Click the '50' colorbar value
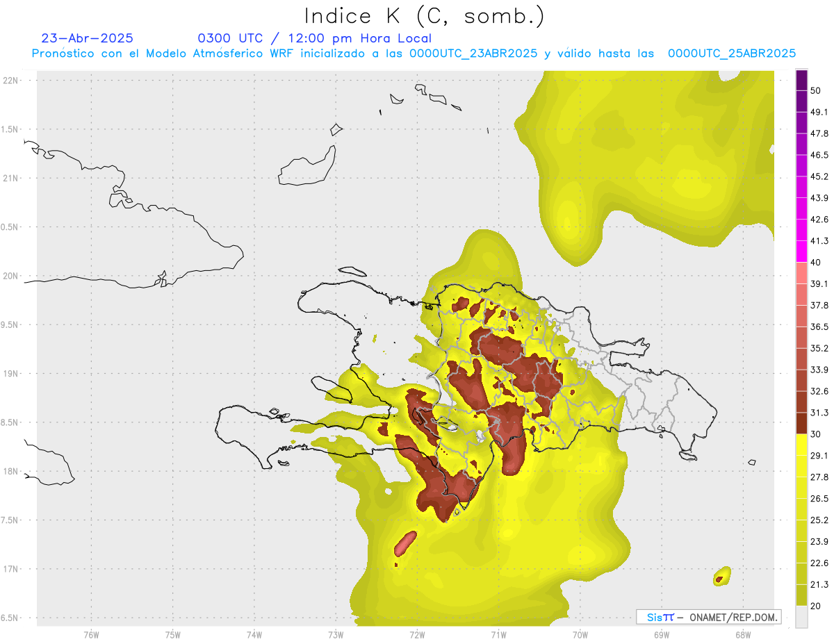This screenshot has height=644, width=834. click(x=816, y=90)
